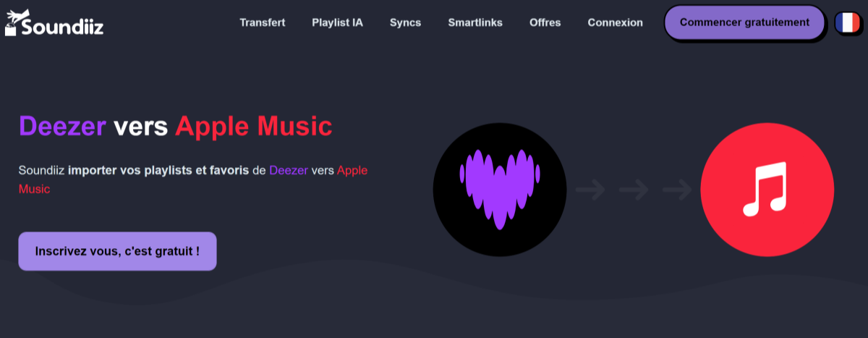The height and width of the screenshot is (338, 868).
Task: Open the Smartlinks section
Action: [x=475, y=22]
